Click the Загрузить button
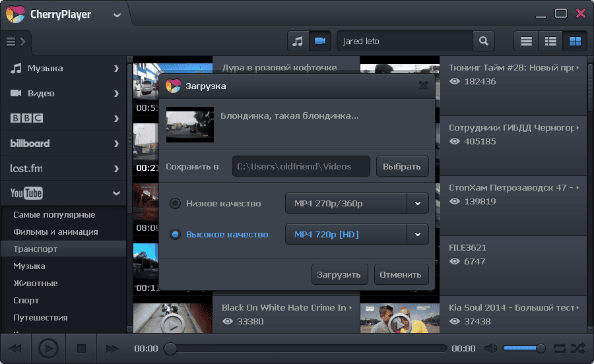Viewport: 594px width, 364px height. 339,274
